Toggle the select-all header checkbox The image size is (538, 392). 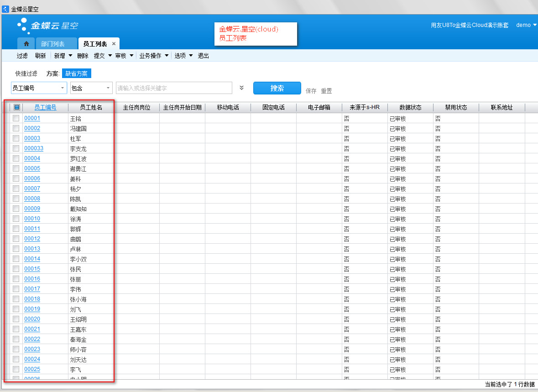tap(17, 107)
